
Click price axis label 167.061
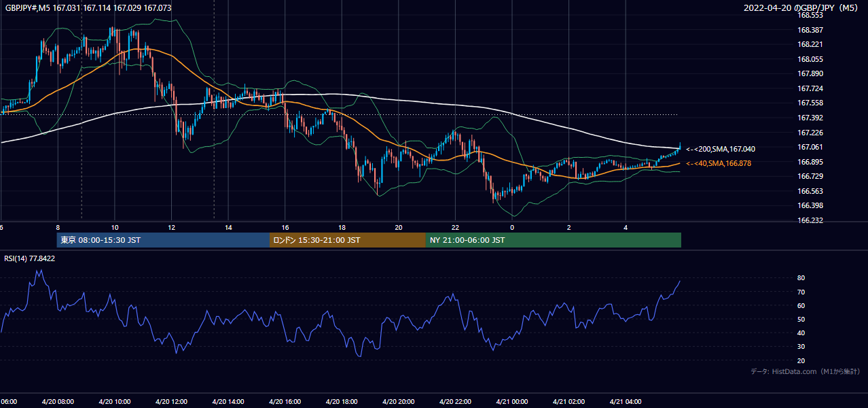pyautogui.click(x=810, y=147)
